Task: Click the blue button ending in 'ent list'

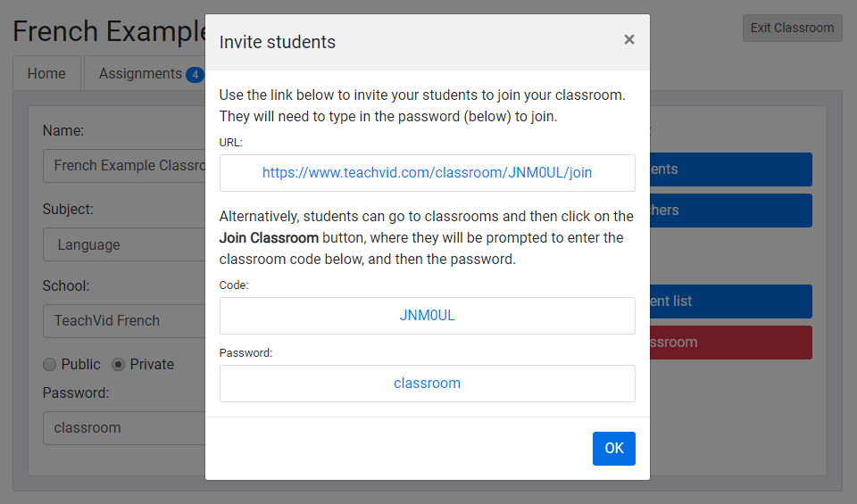Action: pyautogui.click(x=730, y=302)
